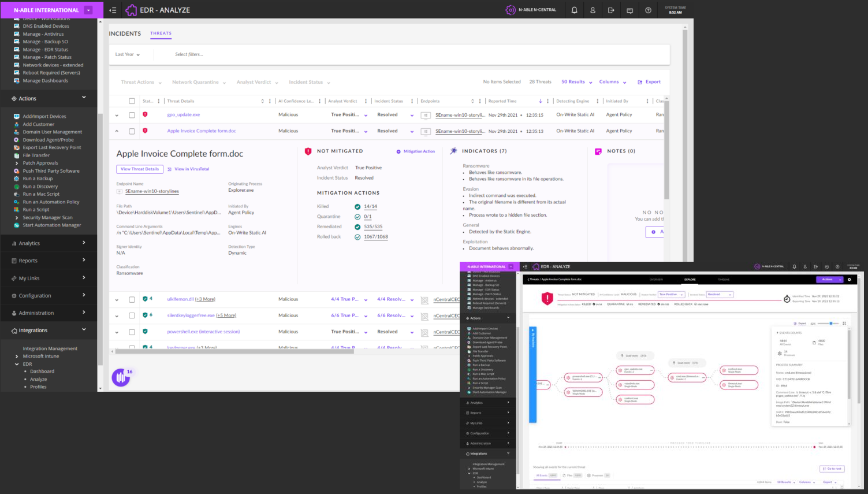Open Incident Status dropdown in gpo_update.exe row
Viewport: 868px width, 494px height.
(412, 115)
